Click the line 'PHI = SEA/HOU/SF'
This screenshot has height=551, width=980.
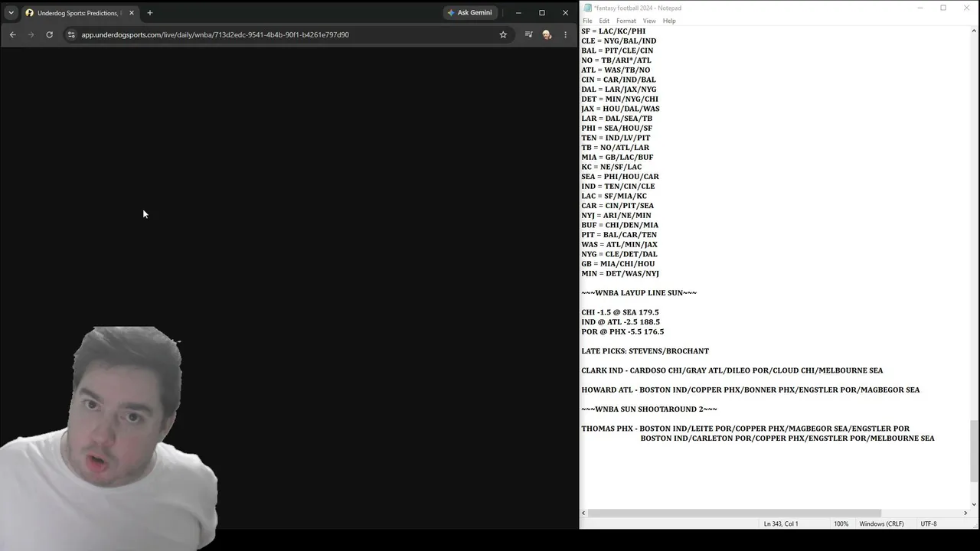[x=617, y=129]
